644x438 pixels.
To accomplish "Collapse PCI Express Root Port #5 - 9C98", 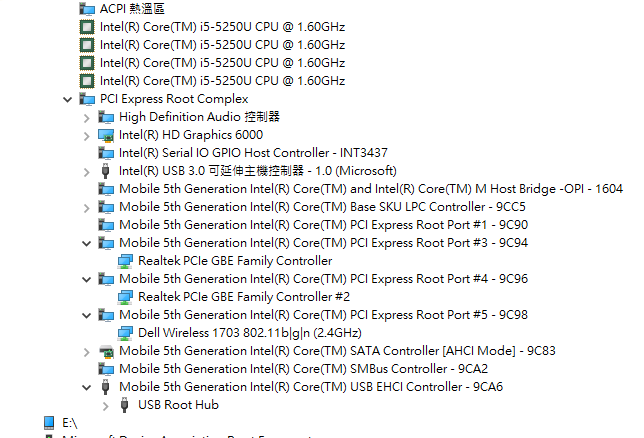I will (87, 315).
